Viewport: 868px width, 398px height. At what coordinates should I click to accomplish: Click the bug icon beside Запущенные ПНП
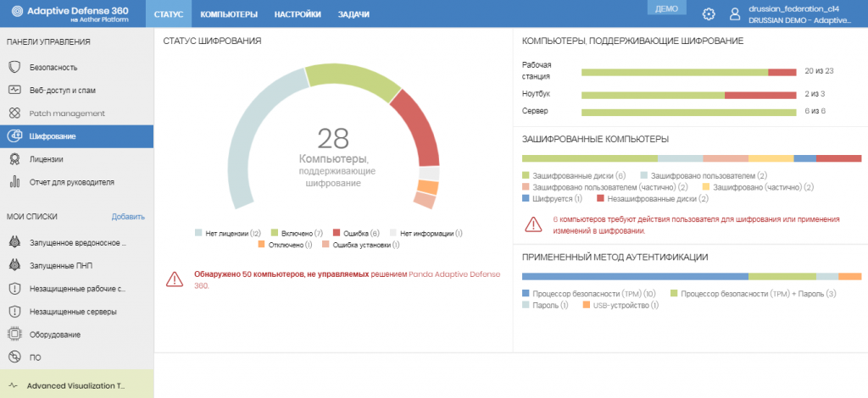click(x=15, y=266)
